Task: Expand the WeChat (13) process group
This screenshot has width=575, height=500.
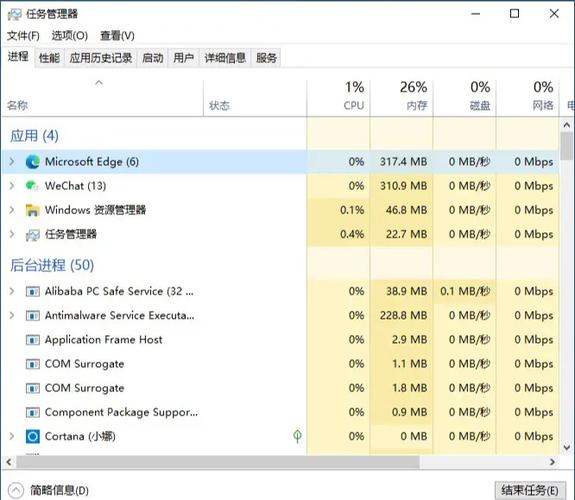Action: coord(12,186)
